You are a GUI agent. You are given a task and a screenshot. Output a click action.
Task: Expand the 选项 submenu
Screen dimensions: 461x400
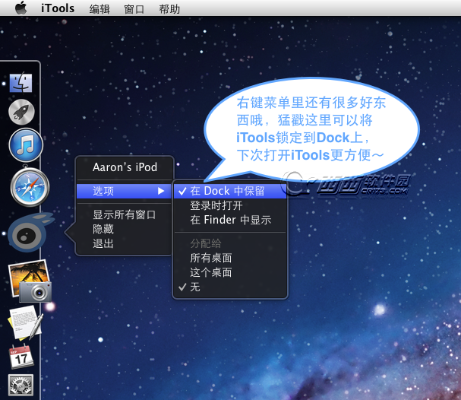[125, 191]
